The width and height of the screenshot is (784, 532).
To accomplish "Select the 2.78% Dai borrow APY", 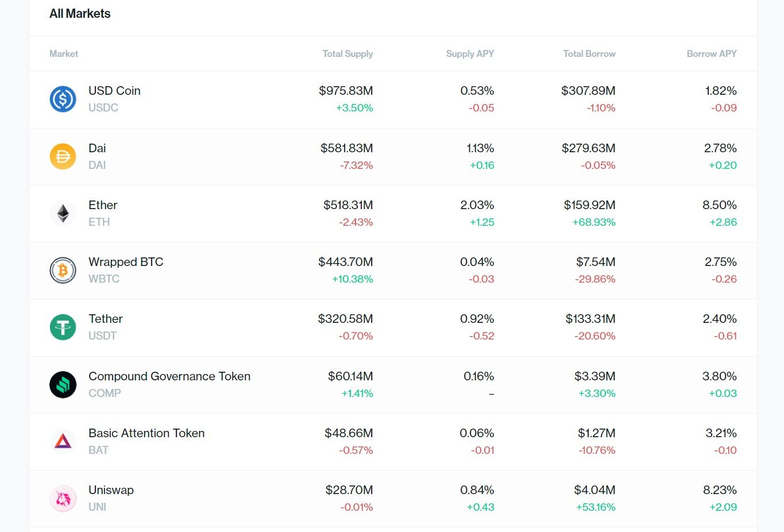I will coord(720,148).
